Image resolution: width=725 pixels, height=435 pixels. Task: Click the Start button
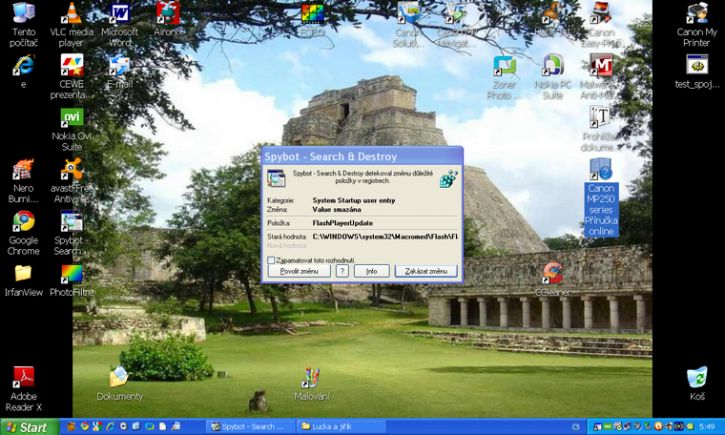click(x=29, y=427)
